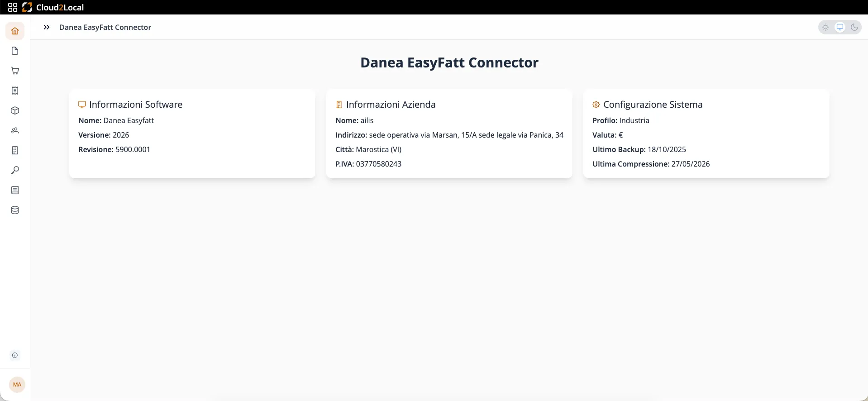The image size is (868, 401).
Task: Switch to dark theme moon toggle
Action: 854,27
